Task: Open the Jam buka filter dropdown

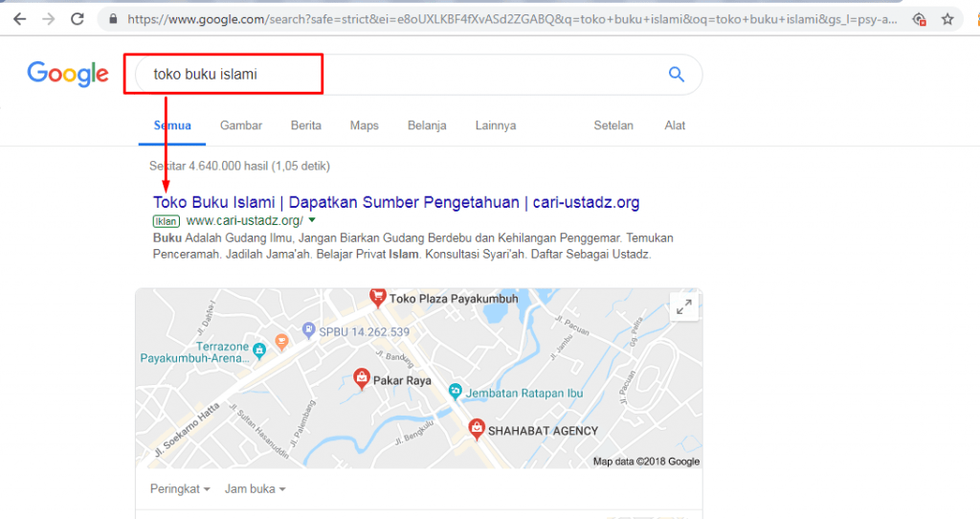Action: pos(255,489)
